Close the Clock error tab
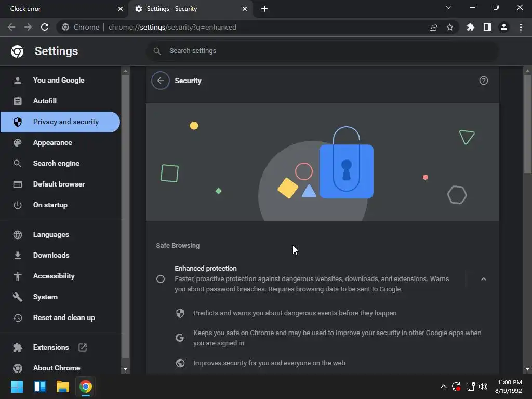The width and height of the screenshot is (532, 399). pos(121,9)
